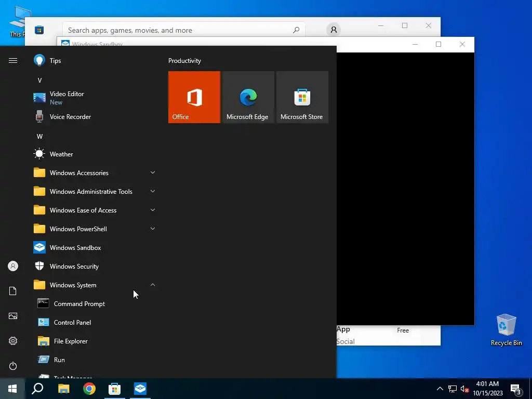The image size is (532, 399).
Task: Click the Social category text in Store
Action: click(x=345, y=342)
